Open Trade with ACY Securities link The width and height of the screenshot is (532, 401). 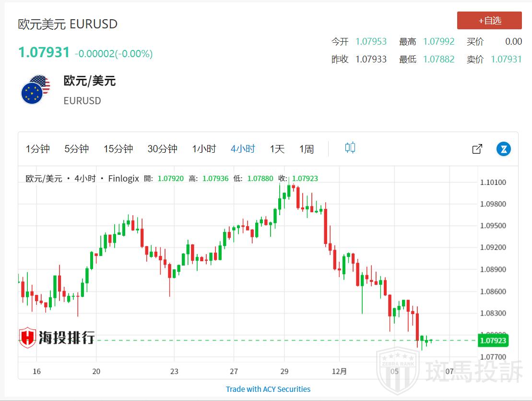point(268,389)
